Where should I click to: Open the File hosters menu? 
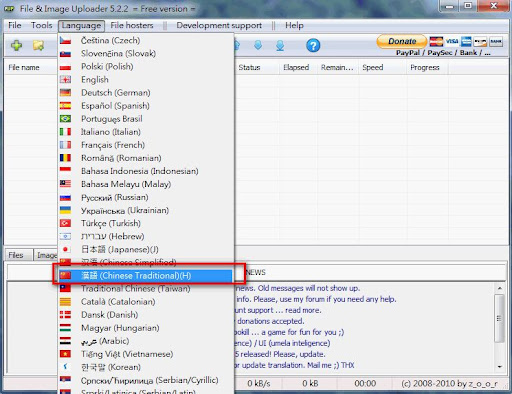[x=132, y=25]
